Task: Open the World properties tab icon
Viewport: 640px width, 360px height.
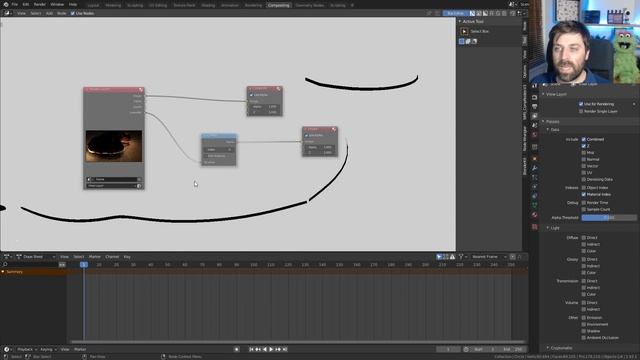Action: (x=535, y=135)
